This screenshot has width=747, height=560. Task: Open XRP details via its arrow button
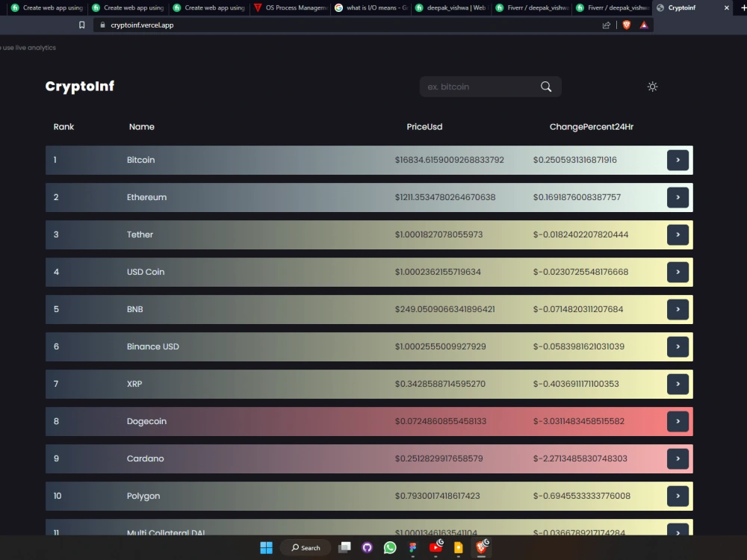[x=678, y=384]
